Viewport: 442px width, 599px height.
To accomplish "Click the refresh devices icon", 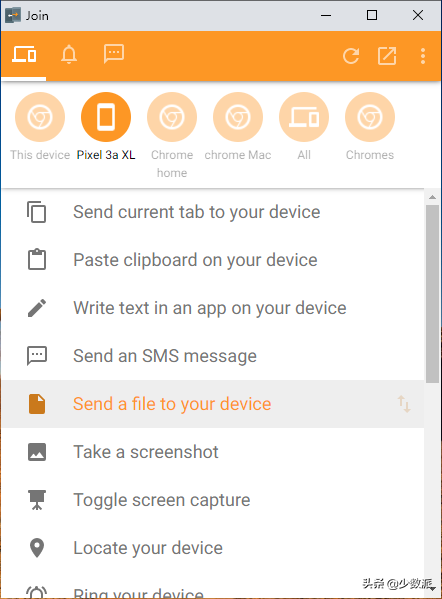I will tap(351, 56).
